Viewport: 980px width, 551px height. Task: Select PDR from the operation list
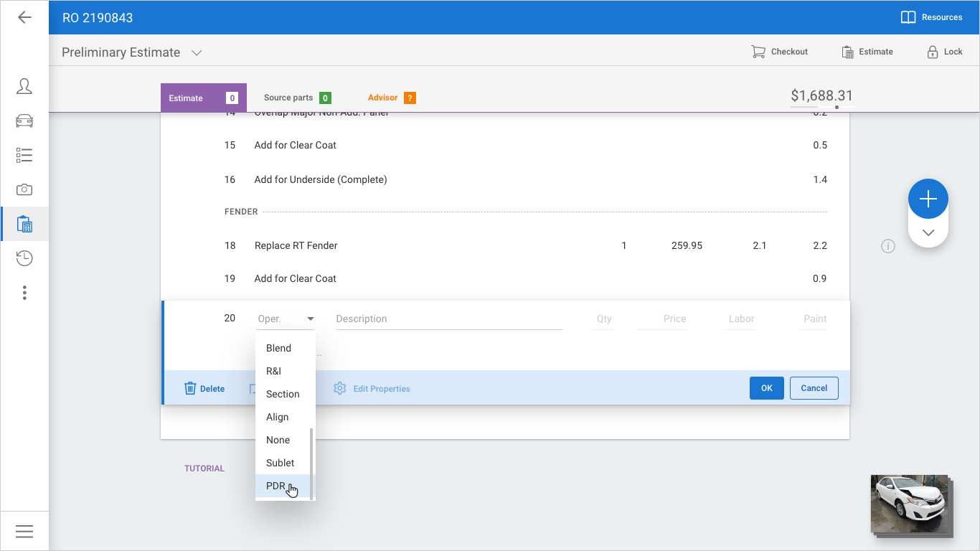pyautogui.click(x=276, y=486)
